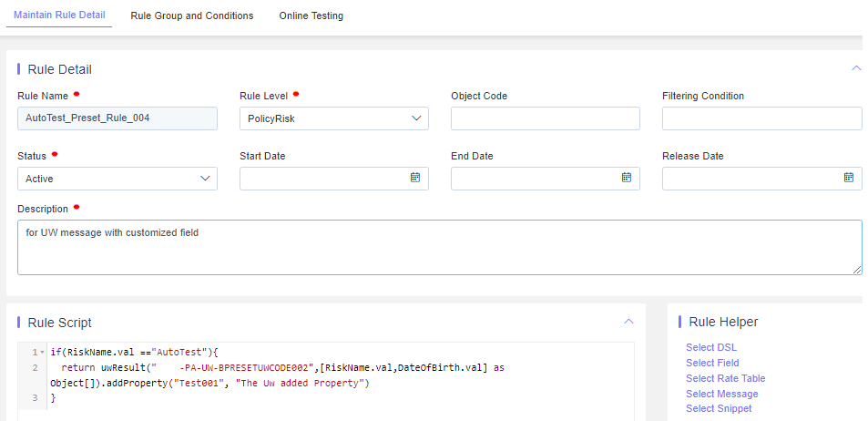Collapse the Rule Script section chevron
The height and width of the screenshot is (421, 868).
click(x=628, y=322)
